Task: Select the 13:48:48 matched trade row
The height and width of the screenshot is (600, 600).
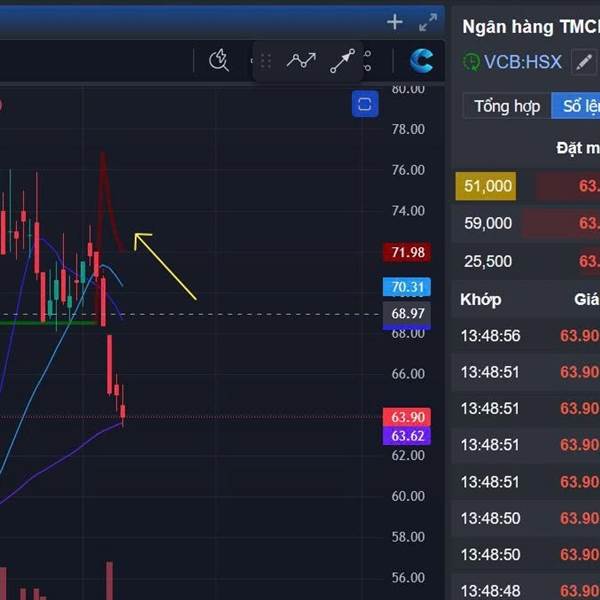Action: click(x=526, y=589)
